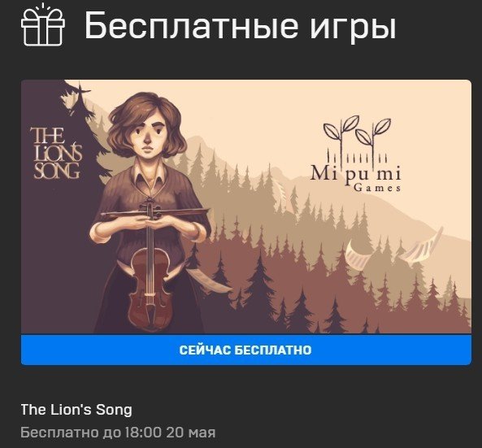
Task: Click the bow atop the gift icon
Action: point(43,12)
